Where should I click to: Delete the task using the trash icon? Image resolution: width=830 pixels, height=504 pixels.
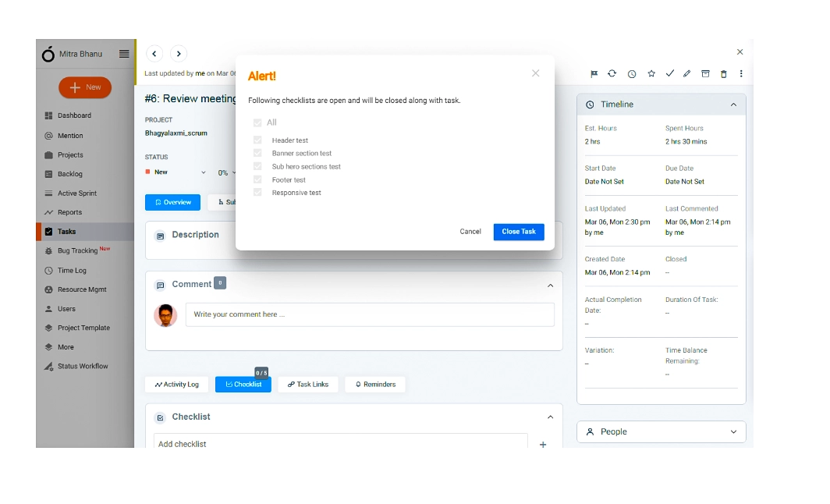coord(723,73)
